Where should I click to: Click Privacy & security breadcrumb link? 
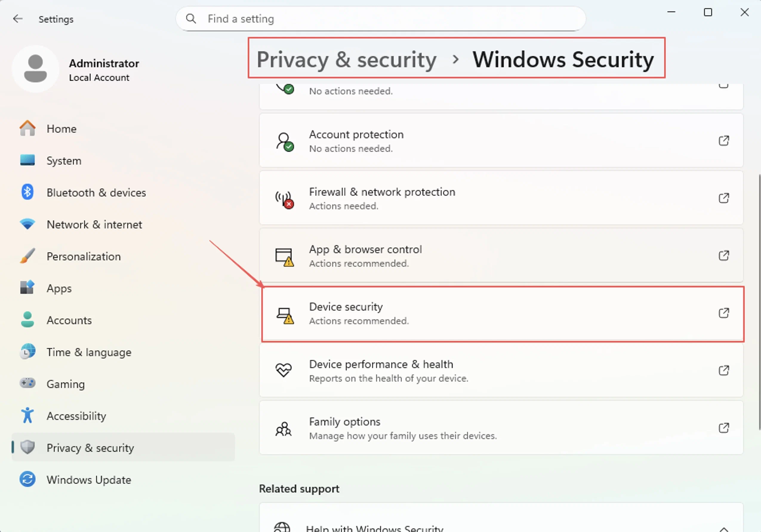tap(346, 60)
